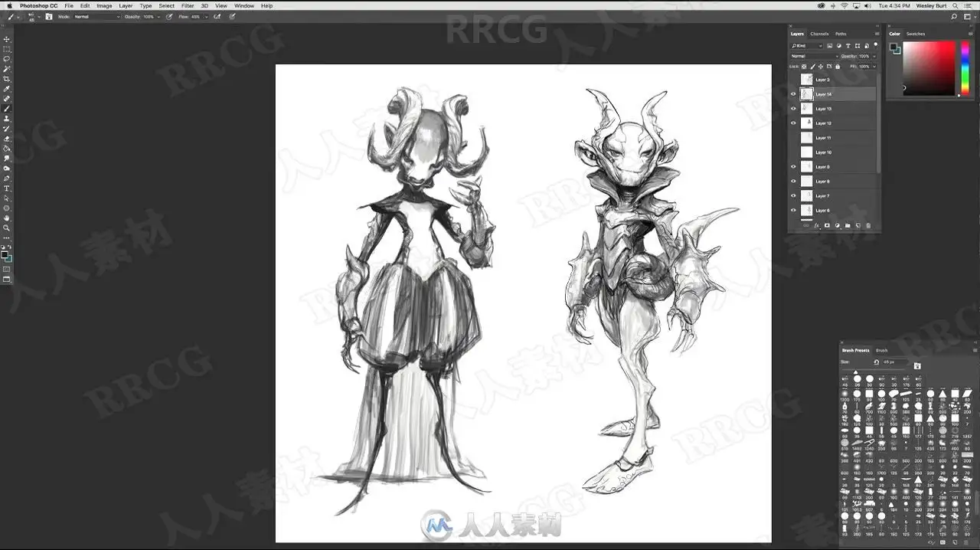Hide Layer 13 visibility

[x=793, y=109]
